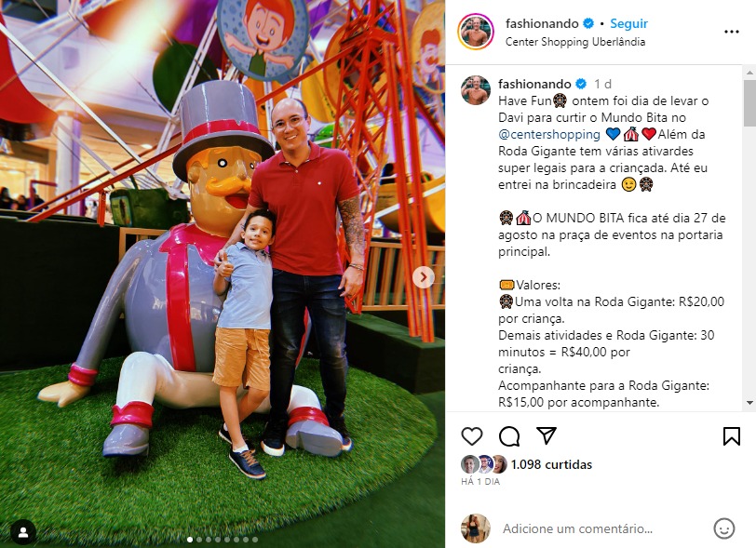Show tagged people icon on photo

(22, 532)
